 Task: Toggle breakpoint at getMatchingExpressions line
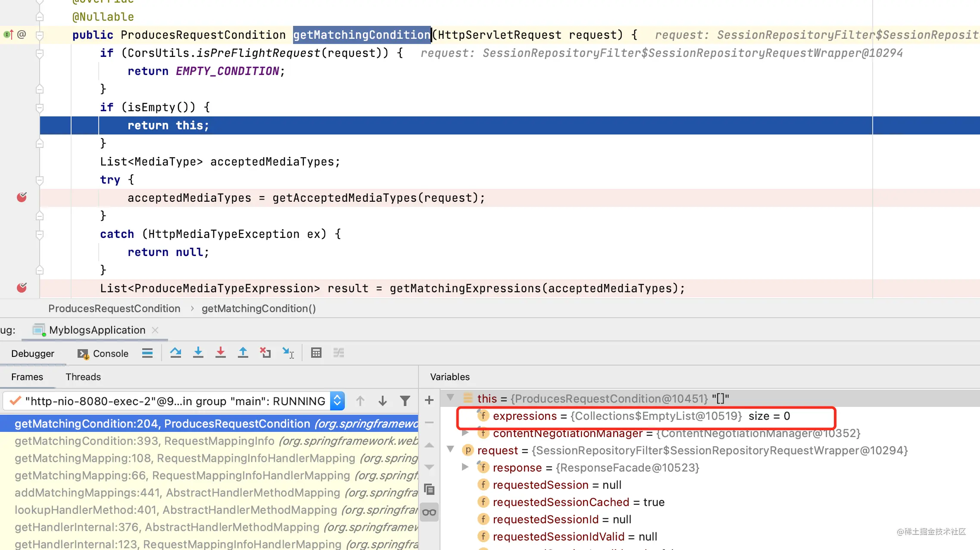(x=22, y=288)
